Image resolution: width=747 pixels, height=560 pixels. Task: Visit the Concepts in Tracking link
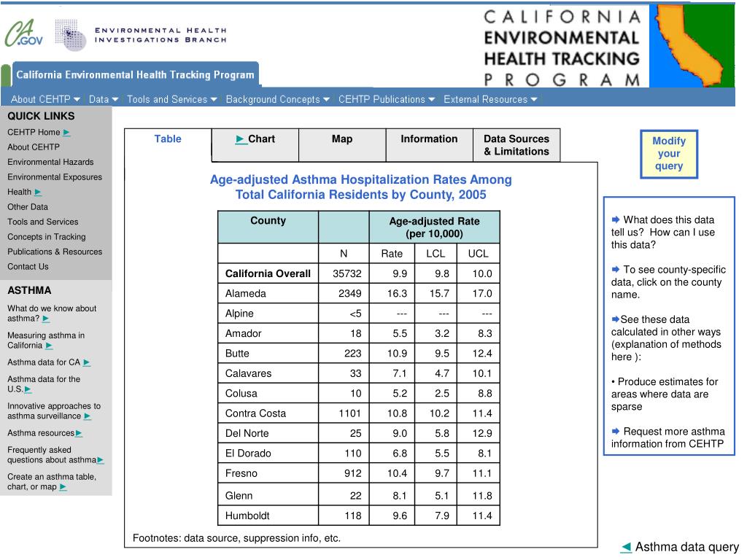[47, 237]
